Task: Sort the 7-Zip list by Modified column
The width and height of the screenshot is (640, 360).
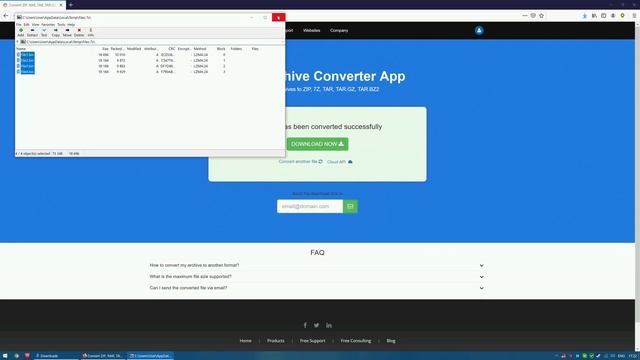Action: 134,49
